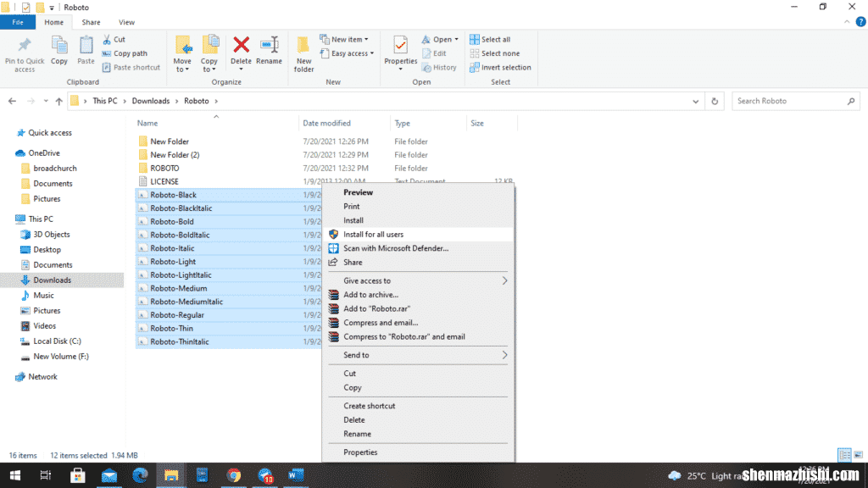Open Microsoft Edge from taskbar

140,475
